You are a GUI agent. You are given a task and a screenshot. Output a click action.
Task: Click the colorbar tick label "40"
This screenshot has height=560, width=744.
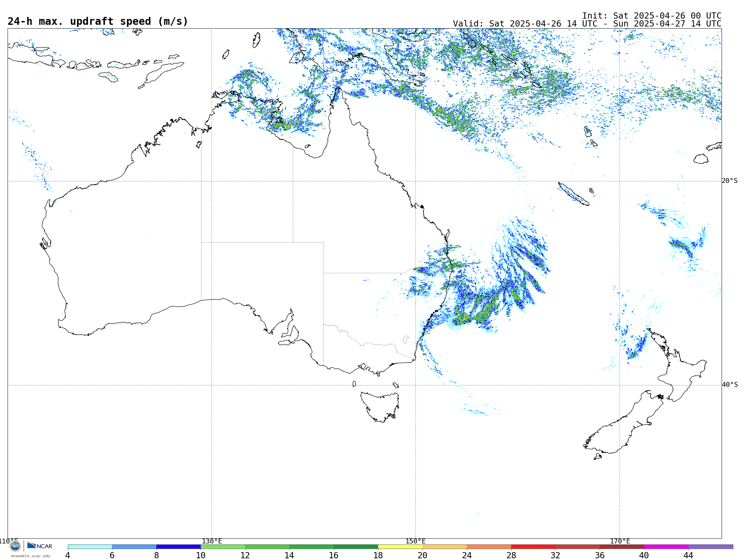[x=644, y=555]
